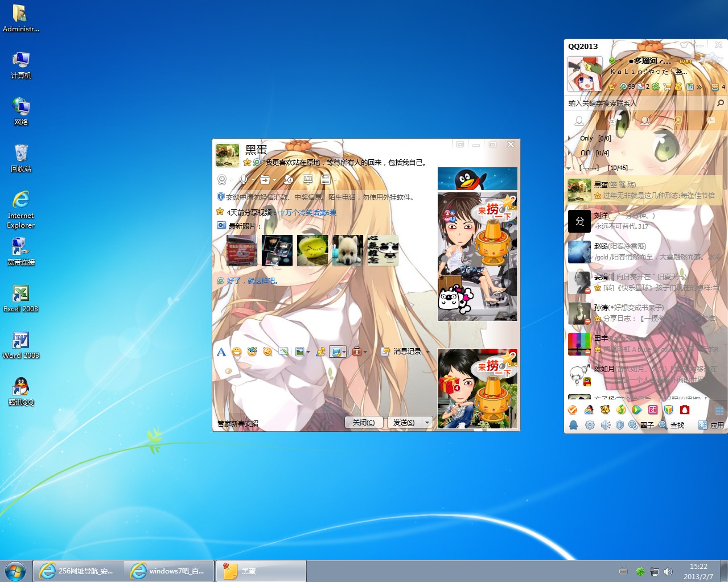Open 圈子 circles in the QQ panel

pyautogui.click(x=641, y=425)
